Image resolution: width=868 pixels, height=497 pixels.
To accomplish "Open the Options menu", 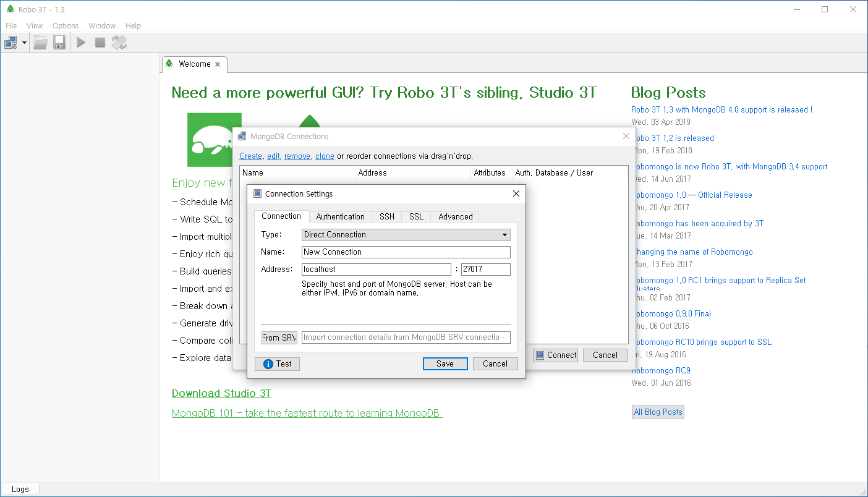I will [66, 25].
